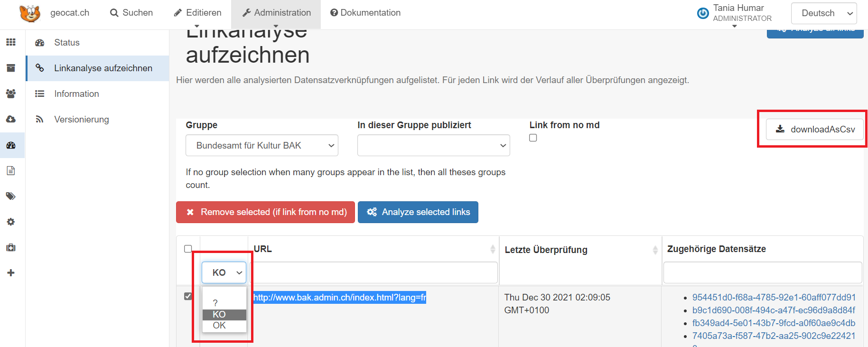Open settings gear icon in sidebar
868x347 pixels.
click(x=11, y=222)
